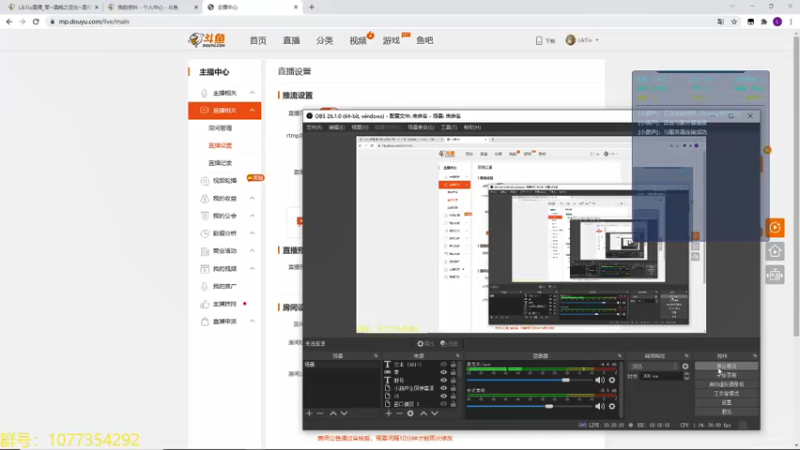Go back in browser history
The height and width of the screenshot is (450, 800).
(x=9, y=21)
